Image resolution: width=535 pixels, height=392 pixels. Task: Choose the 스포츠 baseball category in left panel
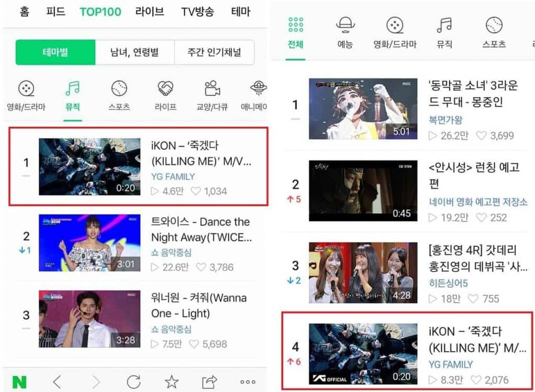[119, 89]
